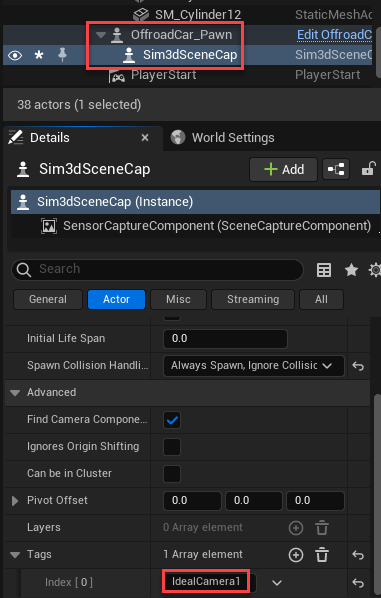
Task: Click the 38 actors (1 selected) status text
Action: click(x=79, y=104)
